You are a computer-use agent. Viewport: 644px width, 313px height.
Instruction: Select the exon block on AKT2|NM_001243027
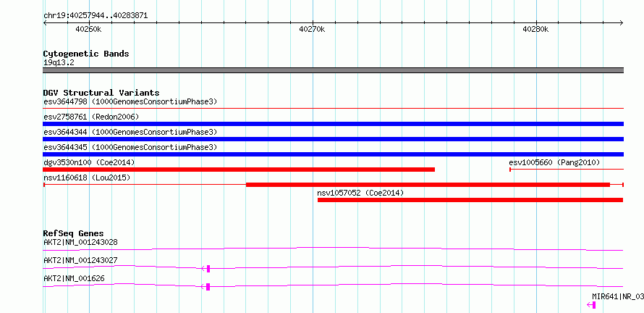click(208, 269)
